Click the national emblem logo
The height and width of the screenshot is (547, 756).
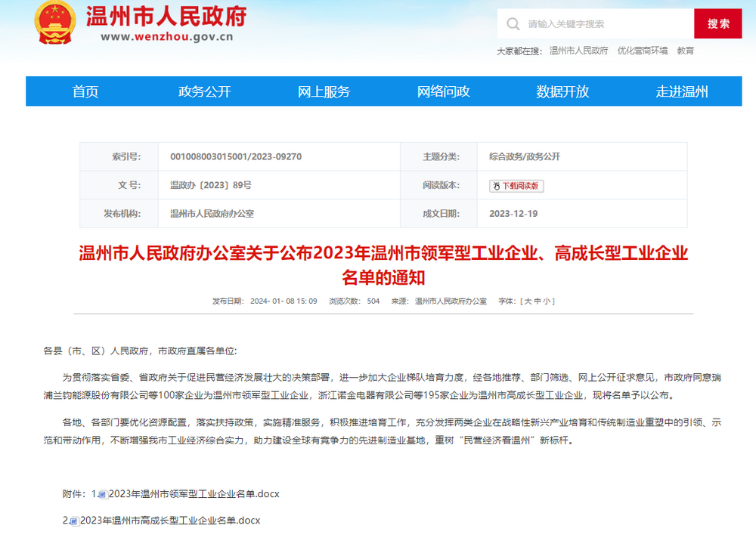[x=54, y=23]
